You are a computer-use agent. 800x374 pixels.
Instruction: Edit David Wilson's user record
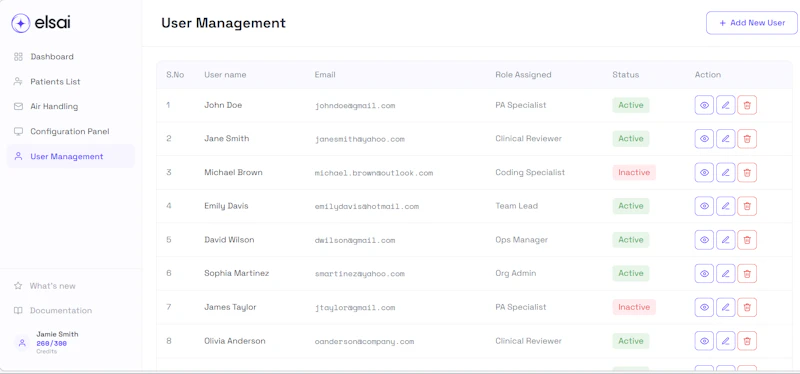coord(726,240)
